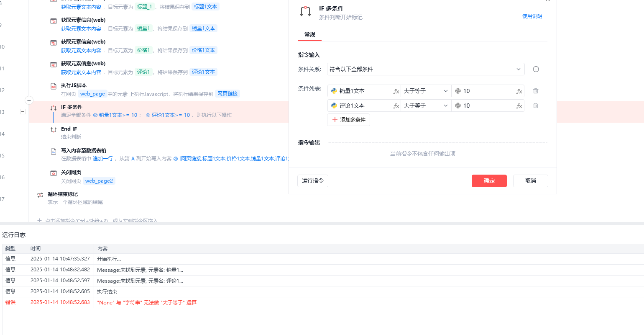The image size is (644, 335).
Task: Select the 循环结束标记 step title
Action: click(63, 194)
